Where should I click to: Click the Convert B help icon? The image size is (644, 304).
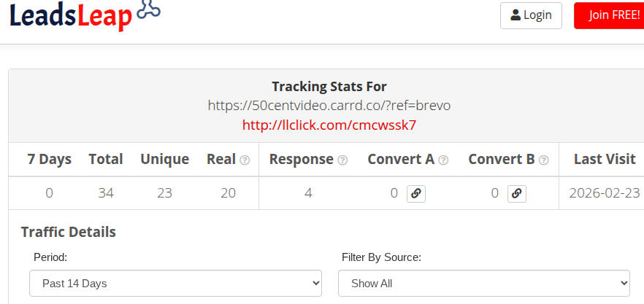[x=543, y=160]
